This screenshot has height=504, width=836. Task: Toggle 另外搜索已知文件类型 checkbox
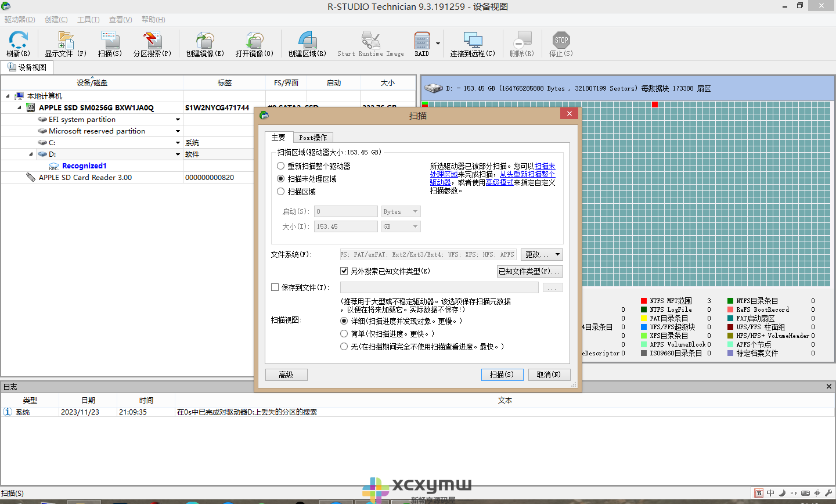[344, 271]
